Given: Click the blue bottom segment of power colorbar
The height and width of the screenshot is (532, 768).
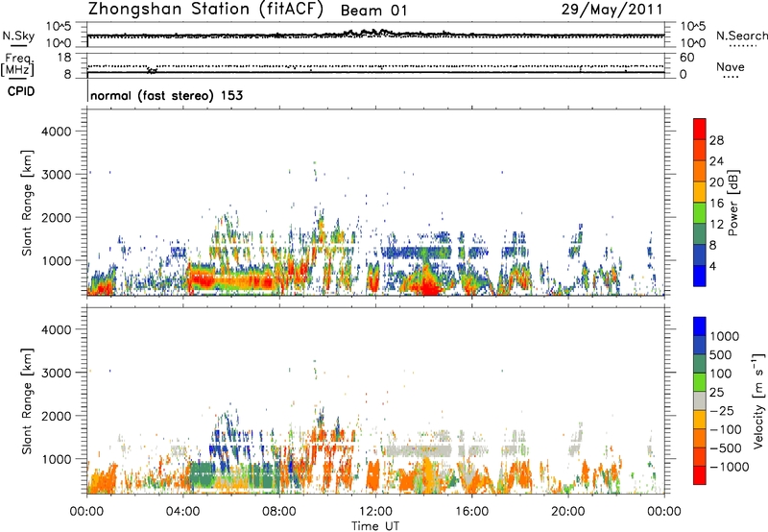Looking at the screenshot, I should point(700,276).
